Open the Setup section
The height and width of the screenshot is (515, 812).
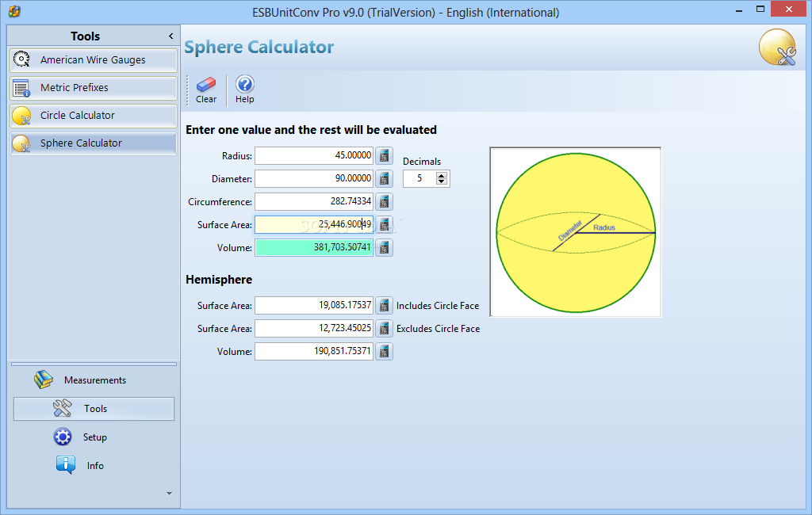(x=94, y=437)
